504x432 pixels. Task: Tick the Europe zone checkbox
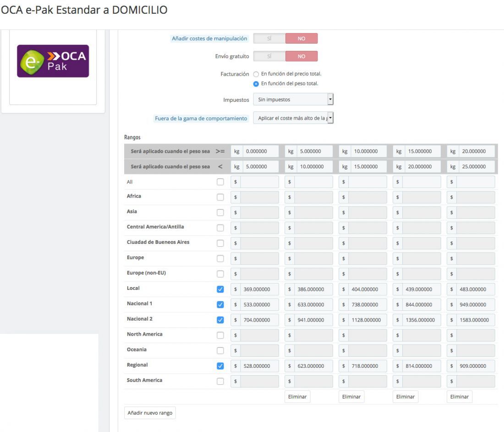click(220, 258)
